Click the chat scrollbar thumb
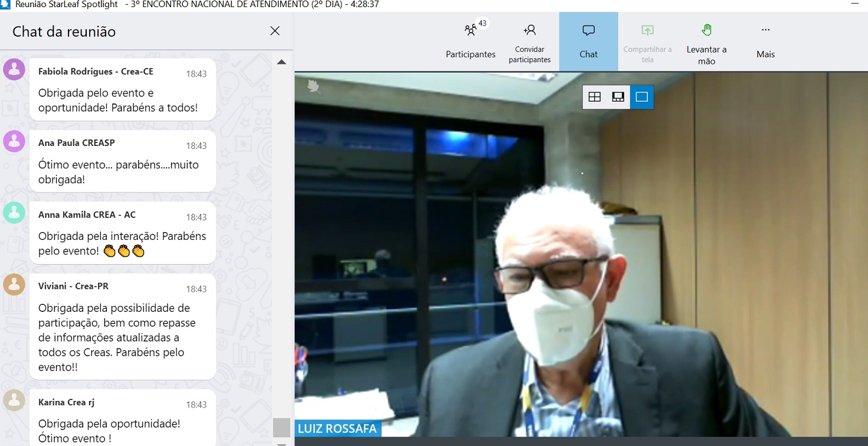The image size is (868, 446). (x=281, y=427)
